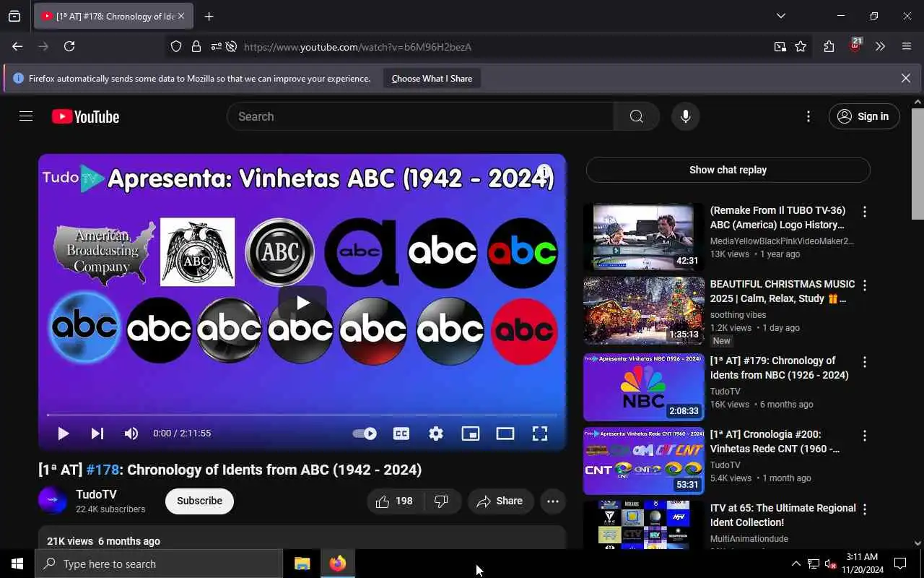This screenshot has width=924, height=578.
Task: Click Choose What I Share button
Action: point(432,78)
